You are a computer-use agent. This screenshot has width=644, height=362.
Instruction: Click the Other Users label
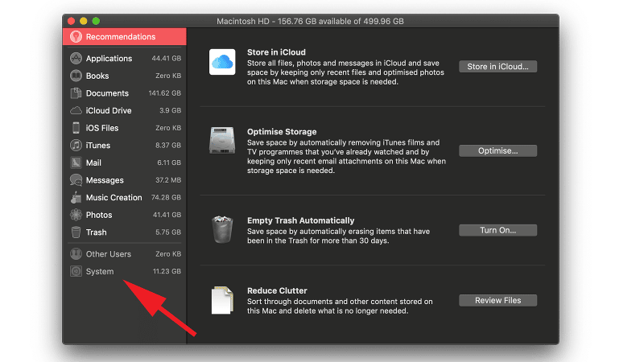109,254
